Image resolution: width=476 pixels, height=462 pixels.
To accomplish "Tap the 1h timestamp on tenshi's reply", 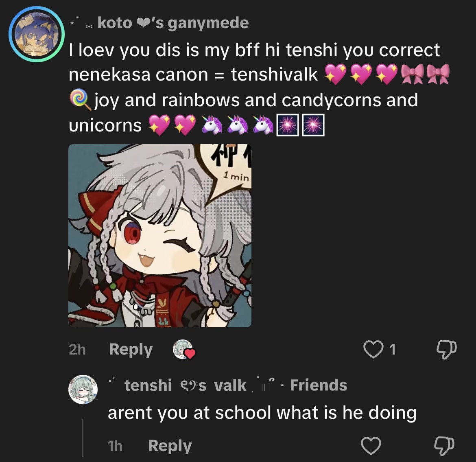I will 115,446.
